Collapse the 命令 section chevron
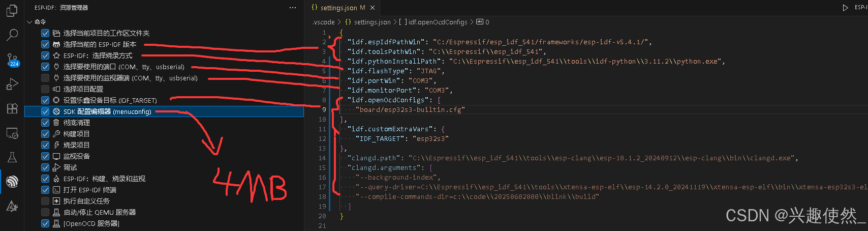This screenshot has width=868, height=231. click(29, 22)
